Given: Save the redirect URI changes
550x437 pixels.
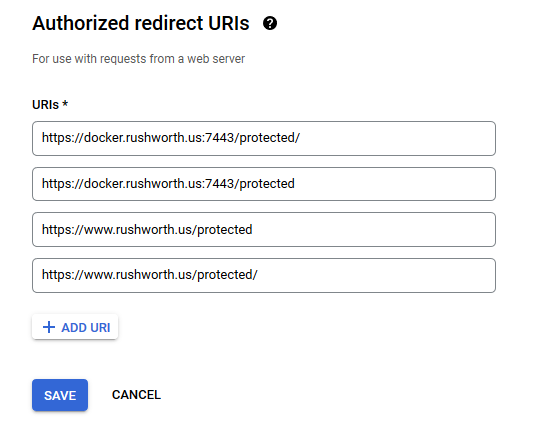Looking at the screenshot, I should (60, 395).
